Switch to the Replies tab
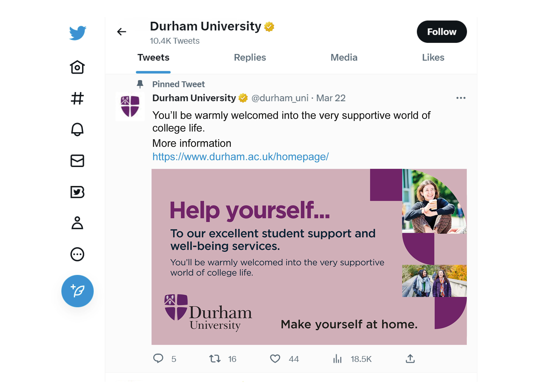 point(250,57)
